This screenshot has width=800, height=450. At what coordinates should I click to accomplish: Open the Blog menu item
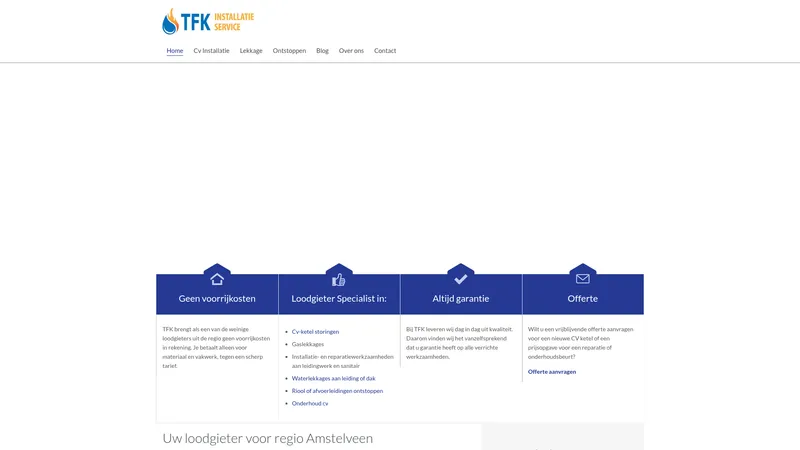pyautogui.click(x=322, y=51)
